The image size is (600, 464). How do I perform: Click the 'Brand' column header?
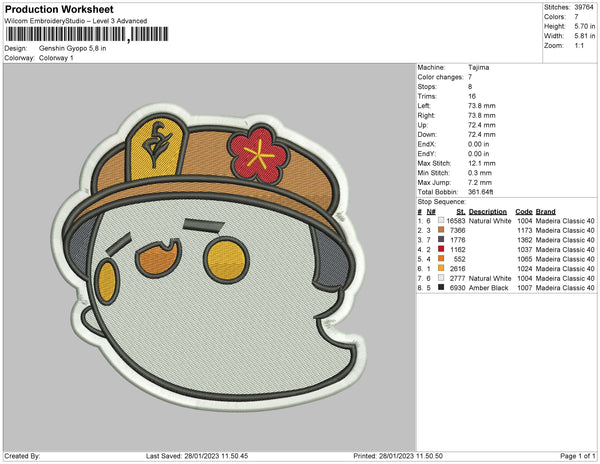pyautogui.click(x=546, y=212)
